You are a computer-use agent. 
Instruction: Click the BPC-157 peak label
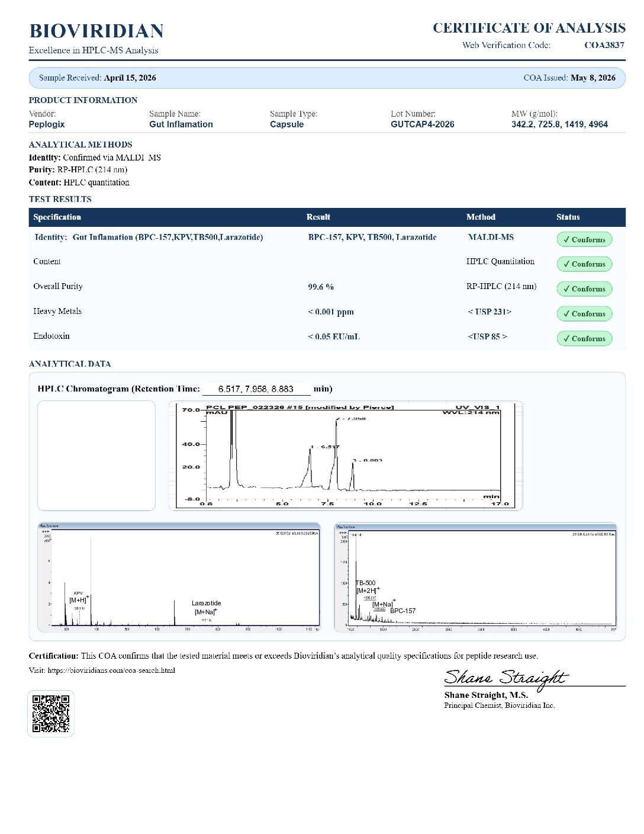(x=402, y=611)
